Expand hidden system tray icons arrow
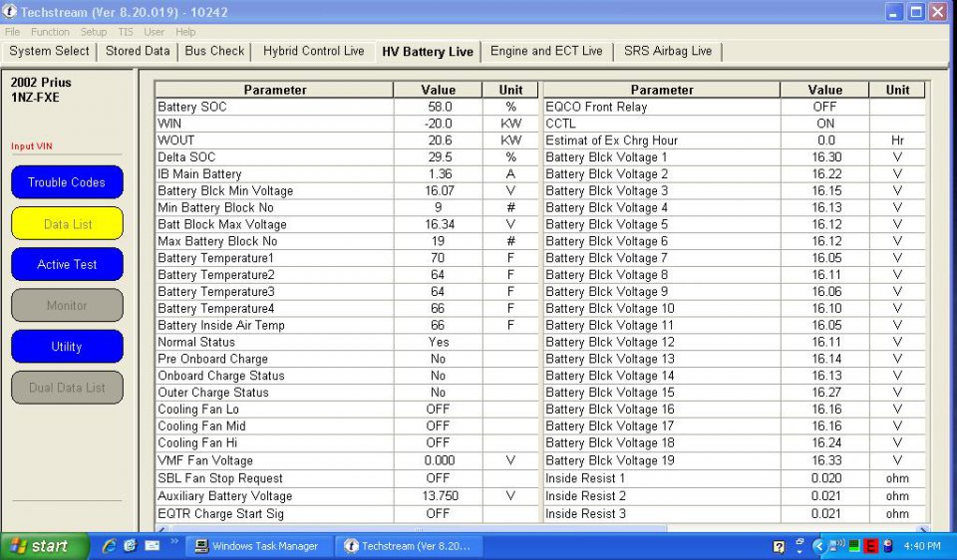 (x=819, y=546)
